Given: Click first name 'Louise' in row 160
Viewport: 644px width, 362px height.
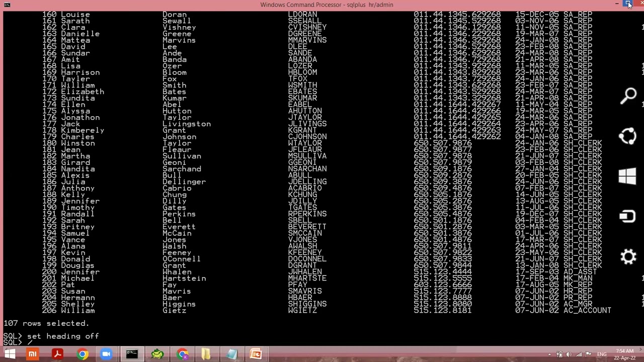Looking at the screenshot, I should point(75,15).
